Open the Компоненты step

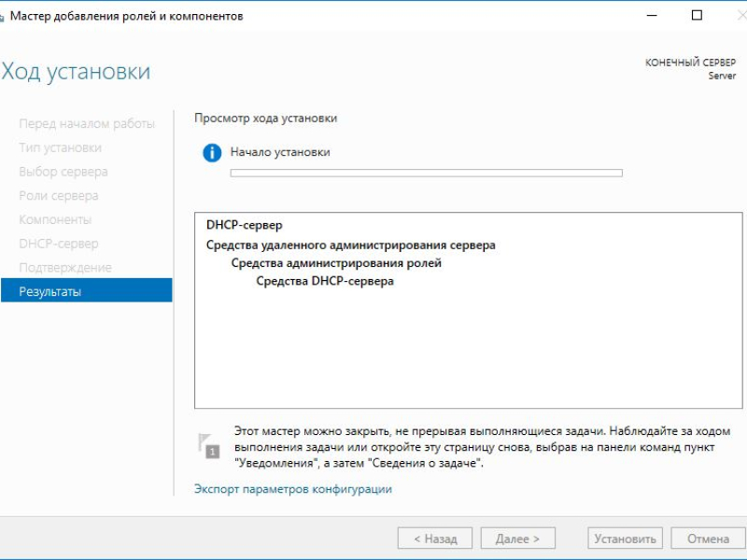pos(55,219)
